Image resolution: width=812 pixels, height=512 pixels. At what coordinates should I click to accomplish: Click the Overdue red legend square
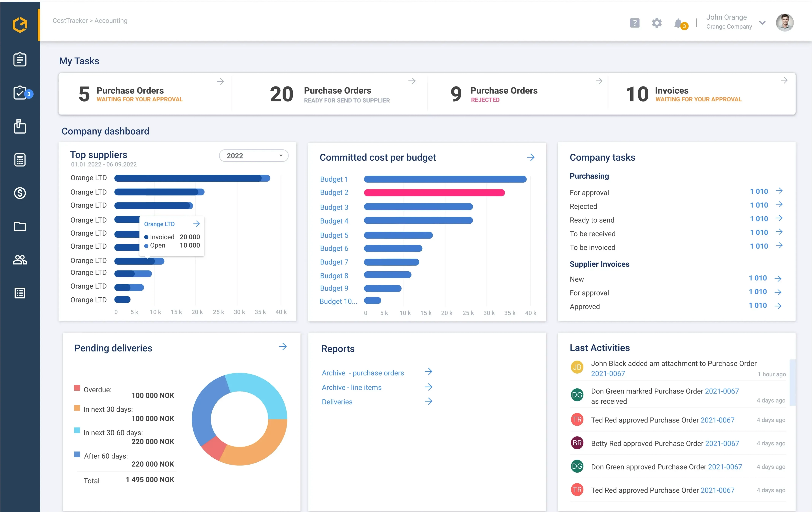[77, 388]
